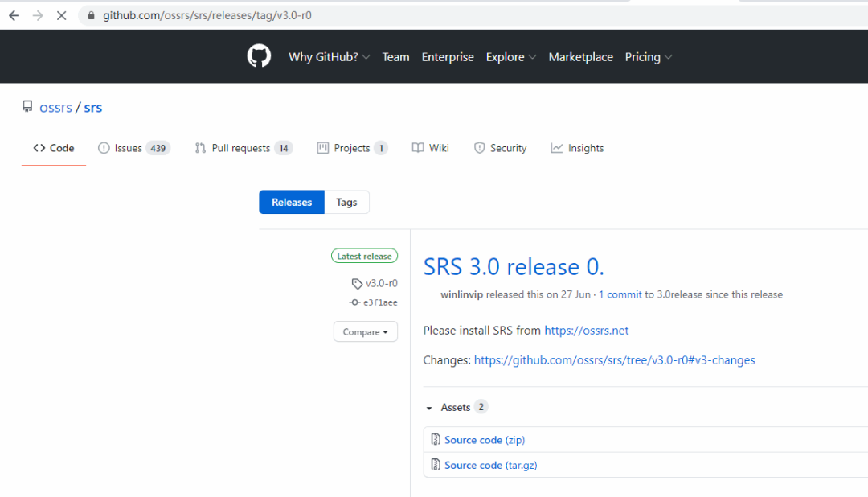Open the SRS 3.0 release 0. title
The image size is (868, 497).
[514, 266]
